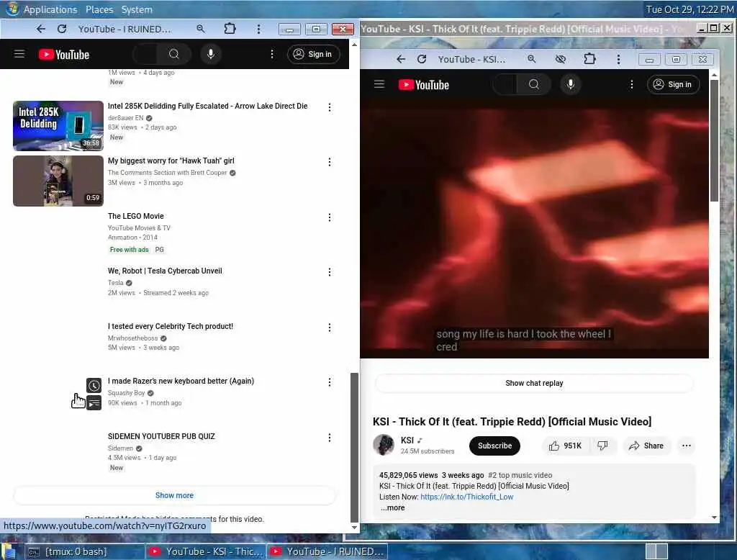Viewport: 737px width, 560px height.
Task: Open options for Intel 285K Delidding video
Action: [x=330, y=107]
